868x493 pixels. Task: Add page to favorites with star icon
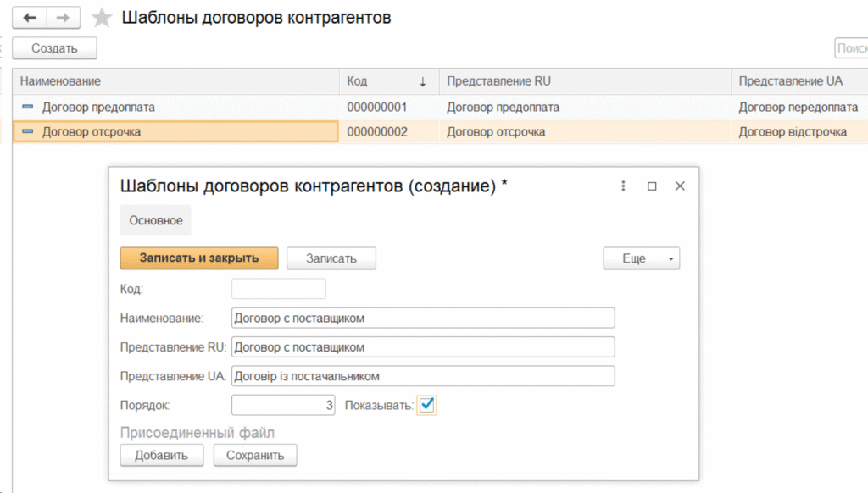102,18
